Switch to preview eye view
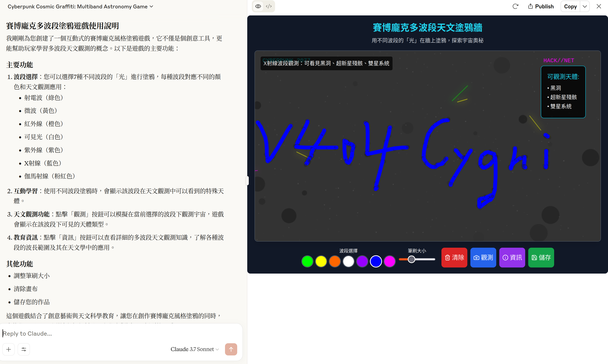The height and width of the screenshot is (364, 608). 258,6
